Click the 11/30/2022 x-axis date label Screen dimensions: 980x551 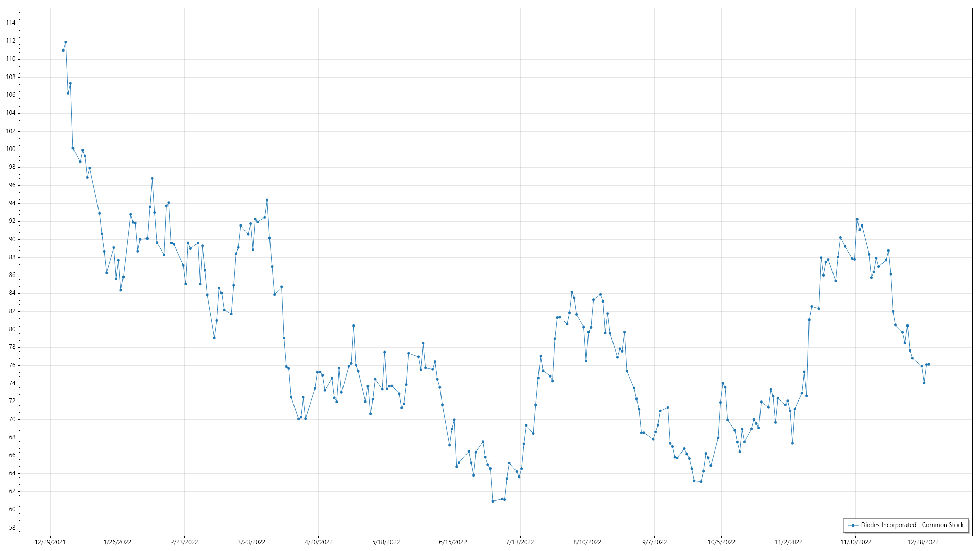click(856, 542)
